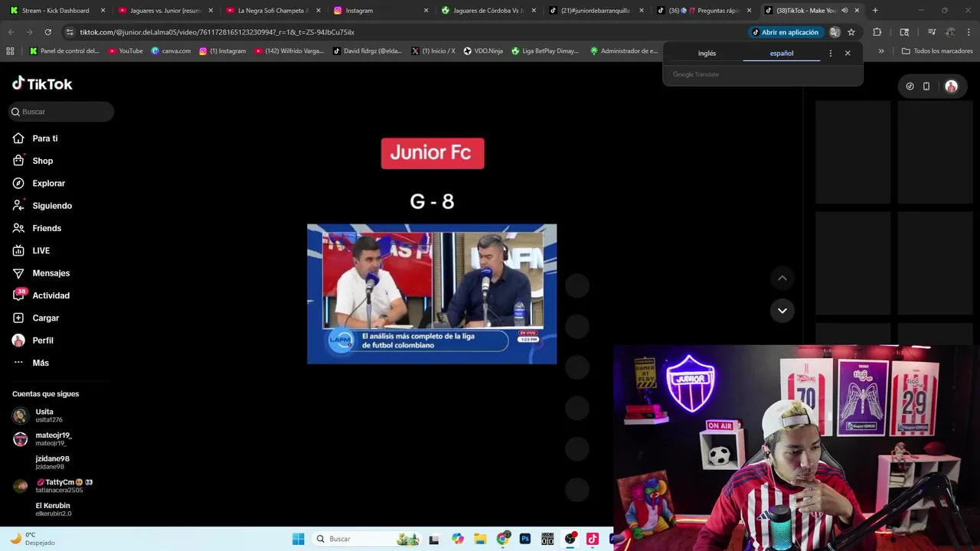The height and width of the screenshot is (551, 980).
Task: Select inglés in Google Translate popup
Action: [707, 54]
